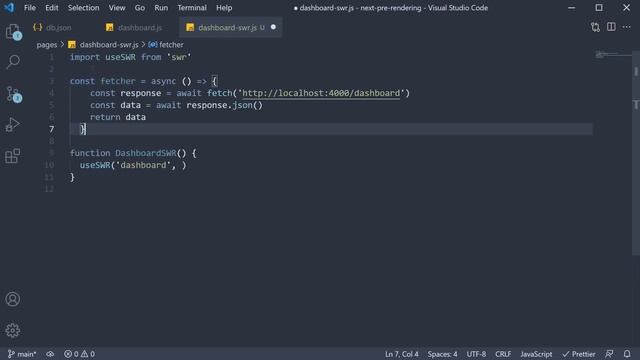Click the editor minimap

point(611,54)
